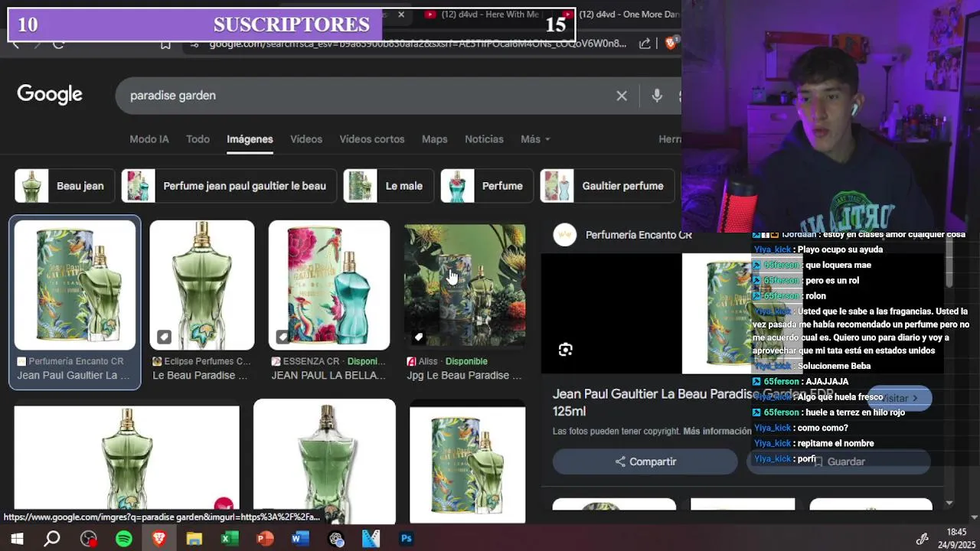Image resolution: width=980 pixels, height=551 pixels.
Task: Select the Gaultier perfume suggestion chip
Action: coord(607,186)
